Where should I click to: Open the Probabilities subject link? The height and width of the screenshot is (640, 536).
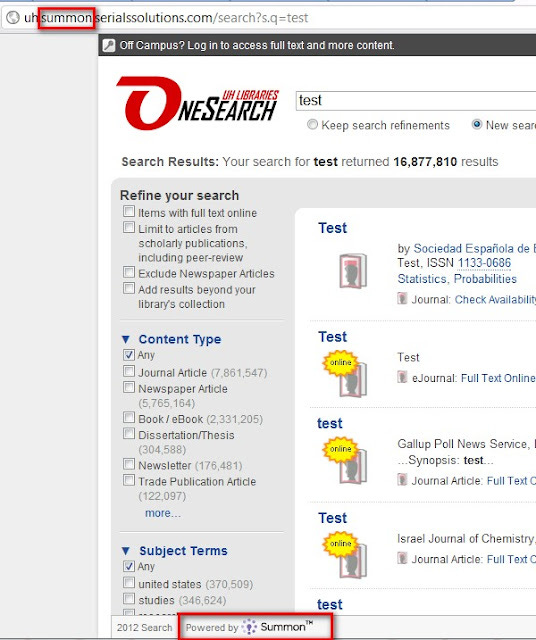485,279
